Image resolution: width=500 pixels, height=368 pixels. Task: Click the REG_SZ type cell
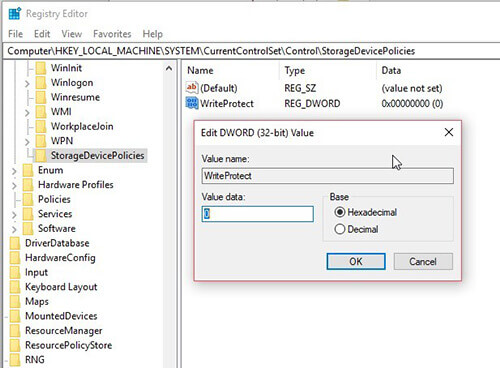tap(300, 88)
